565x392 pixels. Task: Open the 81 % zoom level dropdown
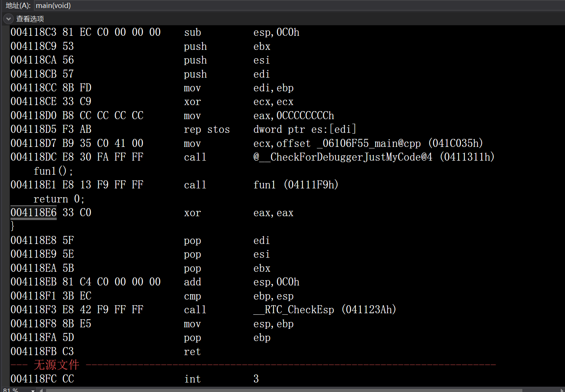(x=33, y=390)
